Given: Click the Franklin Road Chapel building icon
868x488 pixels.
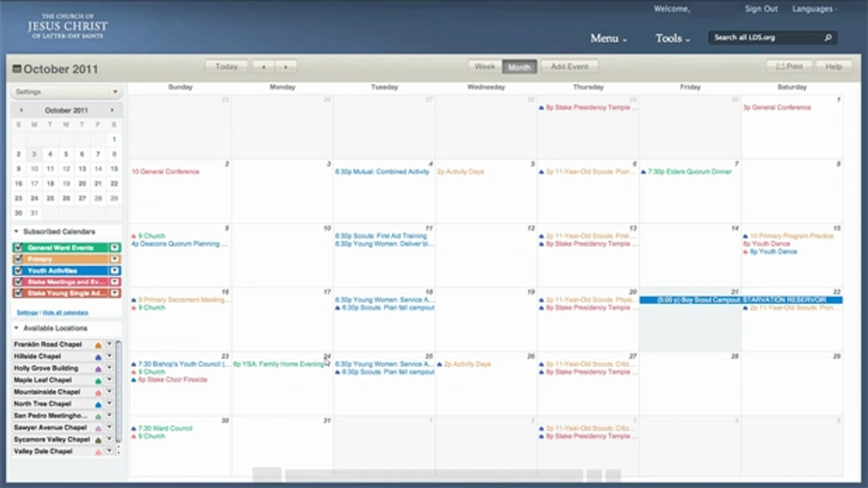Looking at the screenshot, I should click(x=98, y=345).
